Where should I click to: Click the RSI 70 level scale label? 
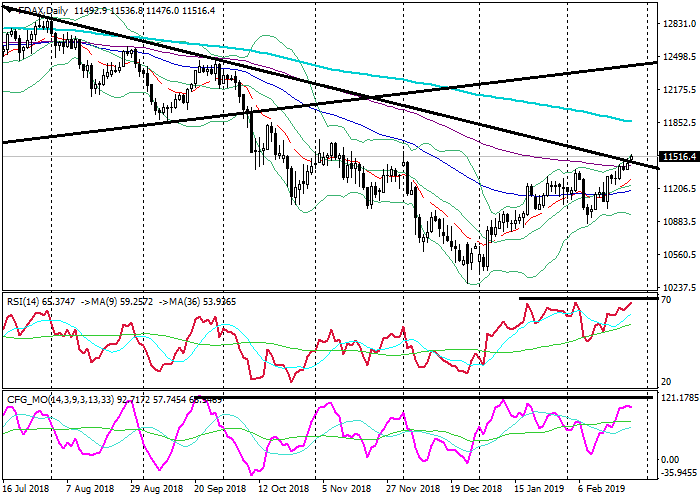[x=668, y=300]
